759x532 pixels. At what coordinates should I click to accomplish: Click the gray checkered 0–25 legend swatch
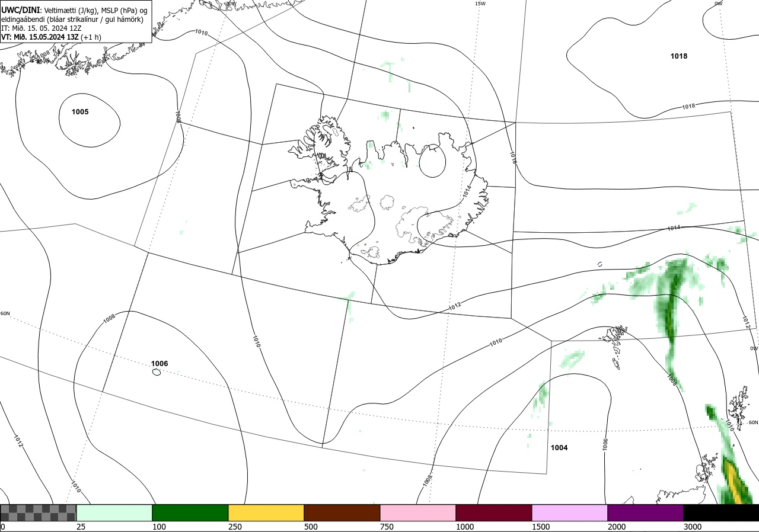[x=39, y=512]
